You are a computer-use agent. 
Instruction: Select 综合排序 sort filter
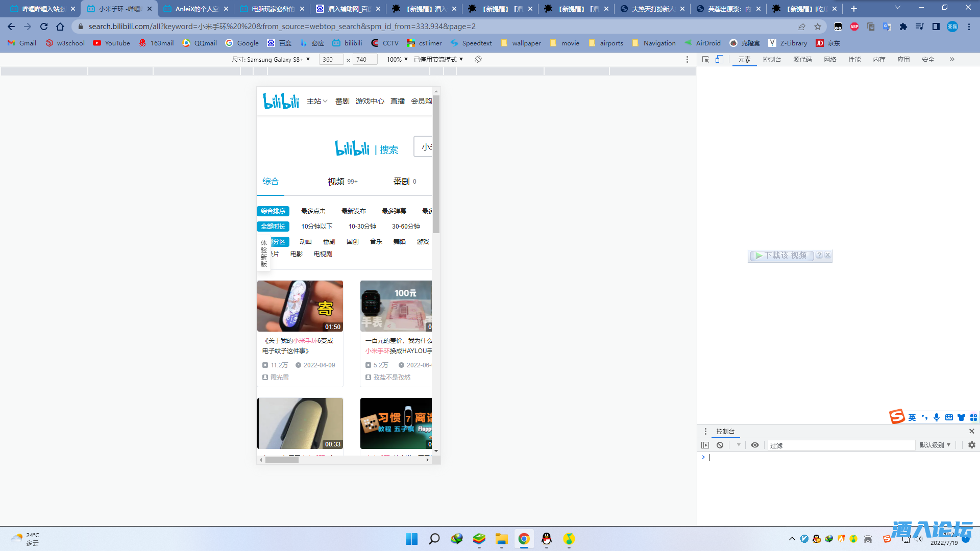[273, 211]
